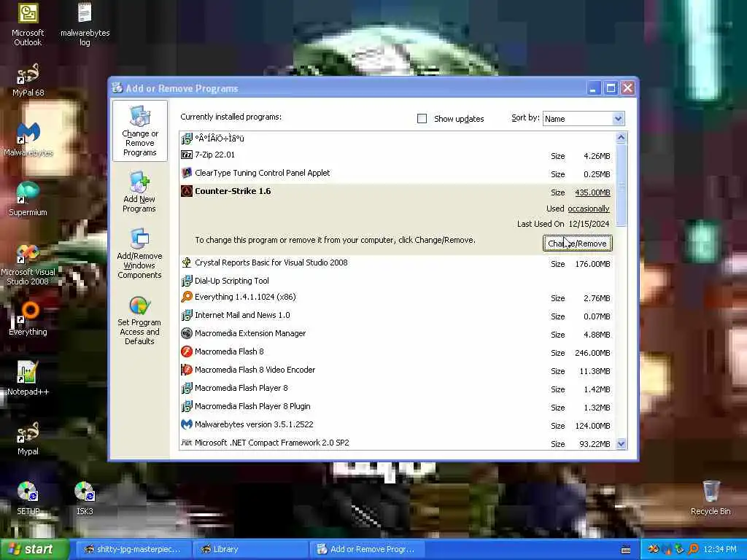This screenshot has width=747, height=560.
Task: Click the Crystal Reports Basic list icon
Action: tap(187, 262)
